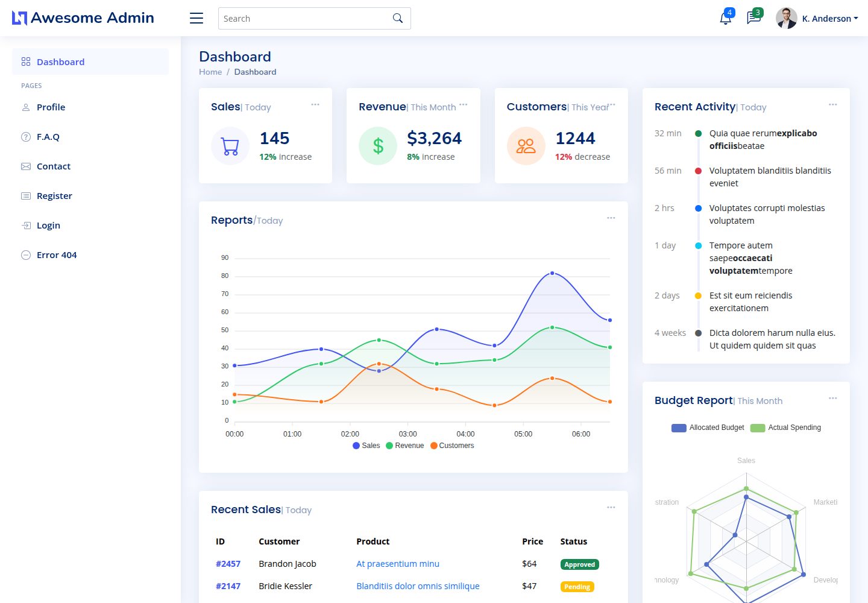
Task: Open 'Blanditiis dolor omnis similique' product link
Action: pos(418,586)
